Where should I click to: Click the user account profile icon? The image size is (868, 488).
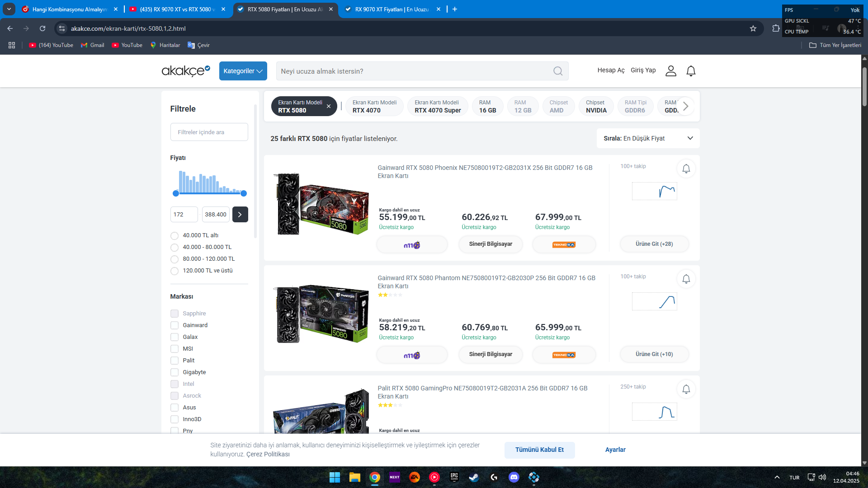670,71
